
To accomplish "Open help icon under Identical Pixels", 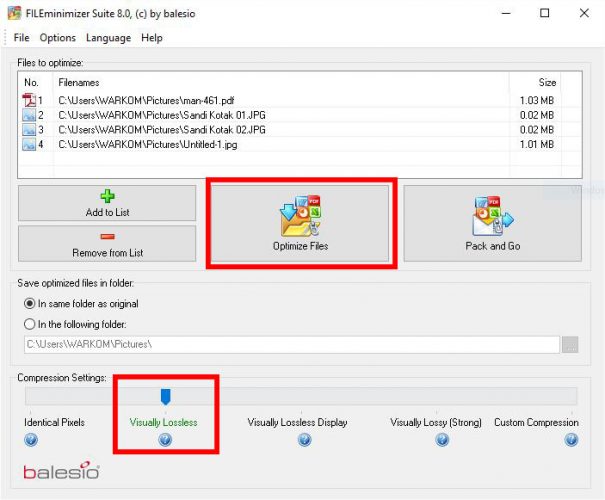I will pyautogui.click(x=31, y=440).
